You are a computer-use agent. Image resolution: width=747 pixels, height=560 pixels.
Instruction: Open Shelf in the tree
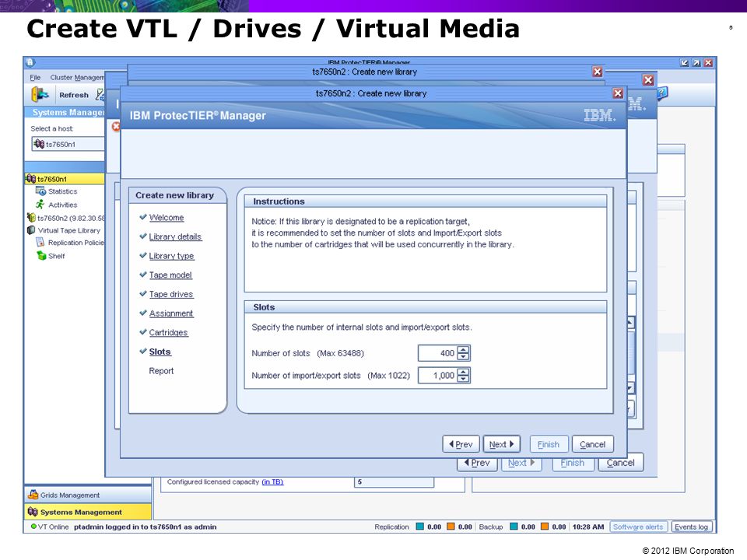[56, 256]
